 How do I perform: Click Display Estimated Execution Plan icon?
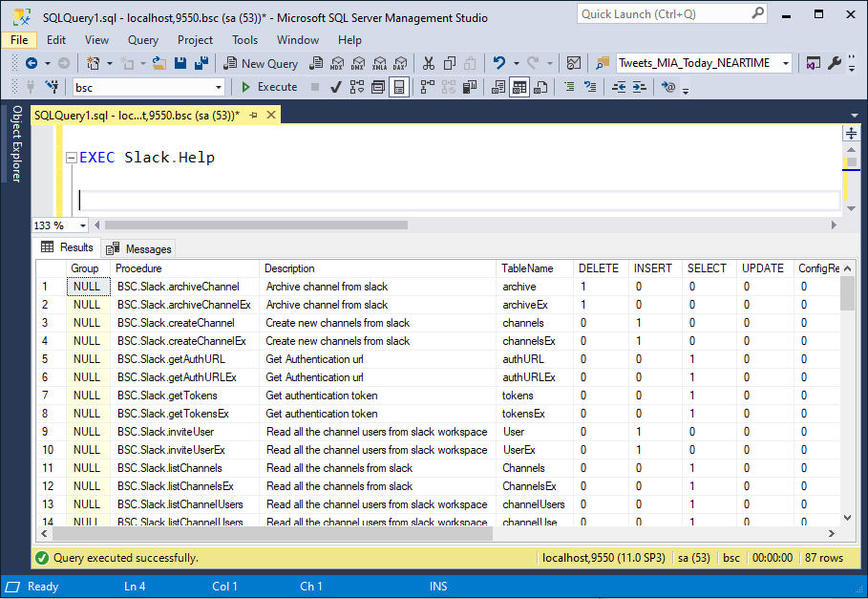357,87
